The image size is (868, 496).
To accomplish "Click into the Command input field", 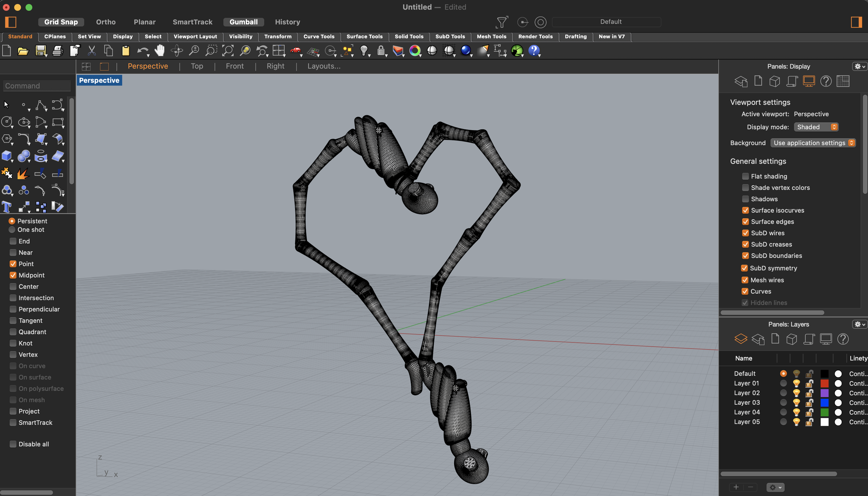I will coord(37,86).
